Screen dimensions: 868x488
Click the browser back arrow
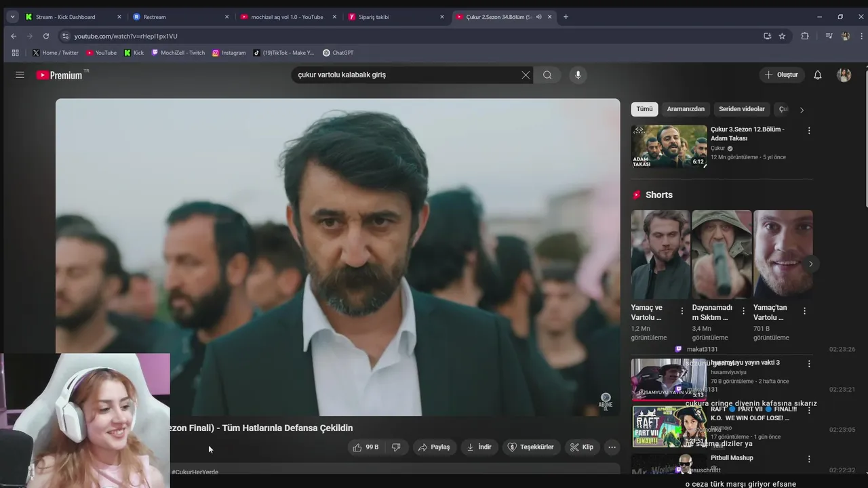(x=14, y=36)
